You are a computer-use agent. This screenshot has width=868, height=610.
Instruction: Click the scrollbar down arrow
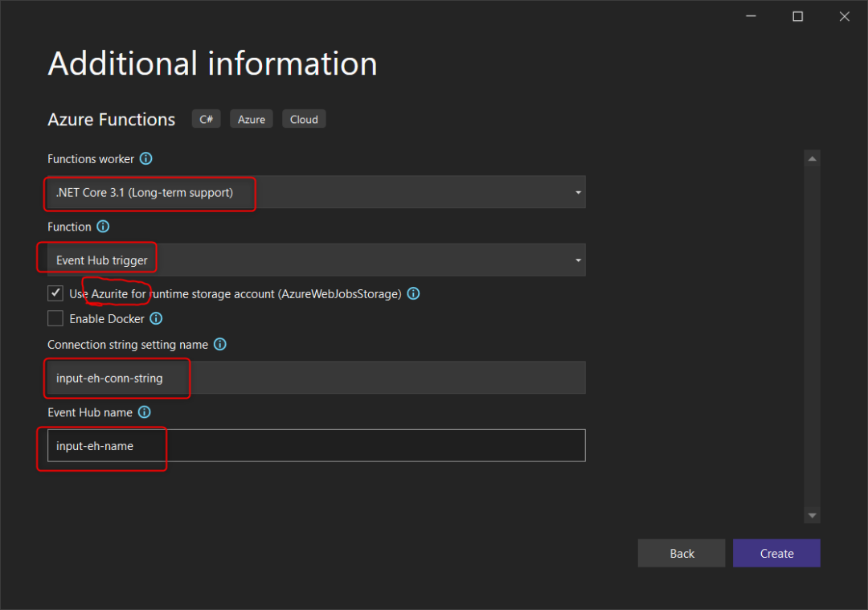click(x=812, y=514)
